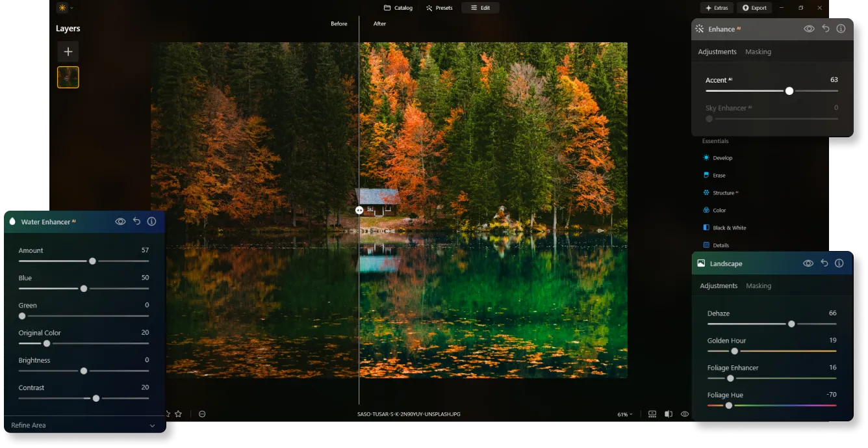Viewport: 868px width, 448px height.
Task: Click the Dehaze slider handle
Action: [791, 324]
